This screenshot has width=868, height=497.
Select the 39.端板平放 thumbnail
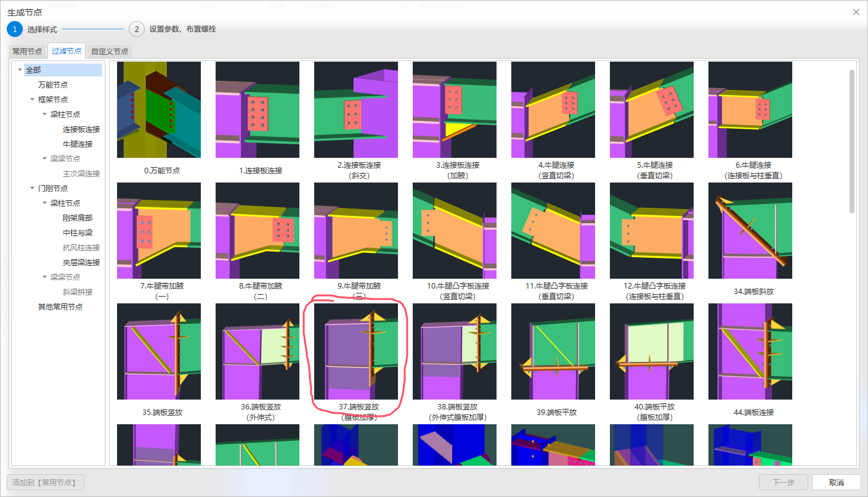(x=553, y=351)
